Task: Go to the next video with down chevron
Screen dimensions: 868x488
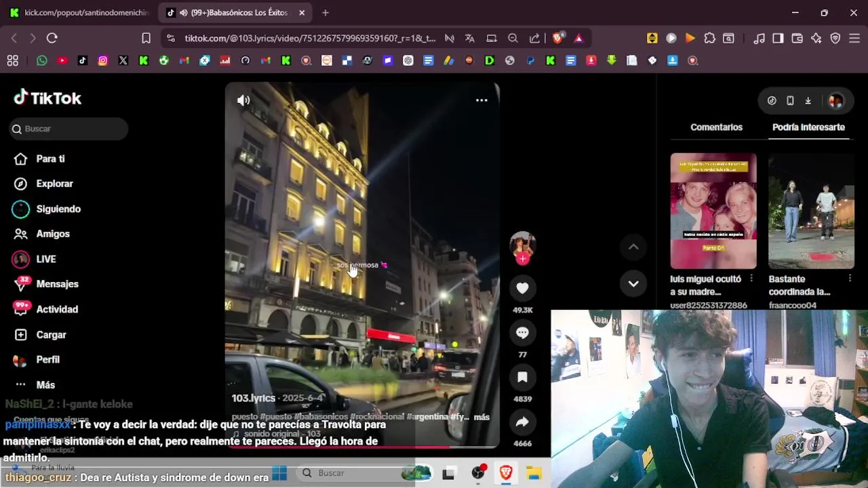Action: [633, 284]
